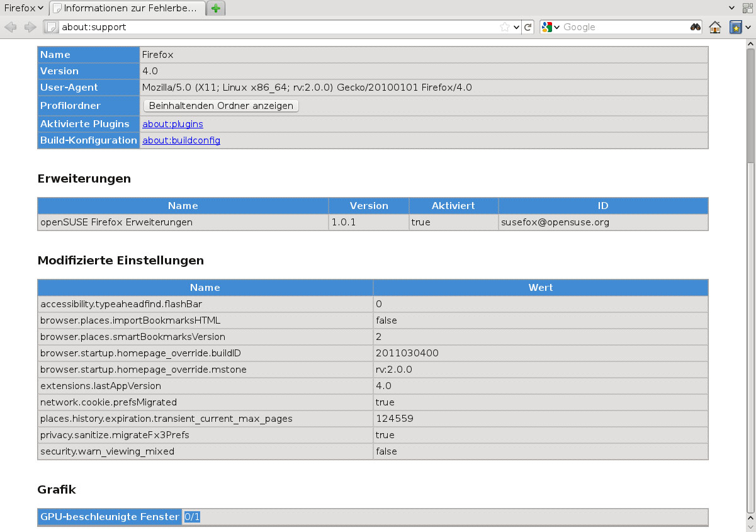Click the 0/1 GPU-beschleunigte Fenster link

(x=191, y=516)
